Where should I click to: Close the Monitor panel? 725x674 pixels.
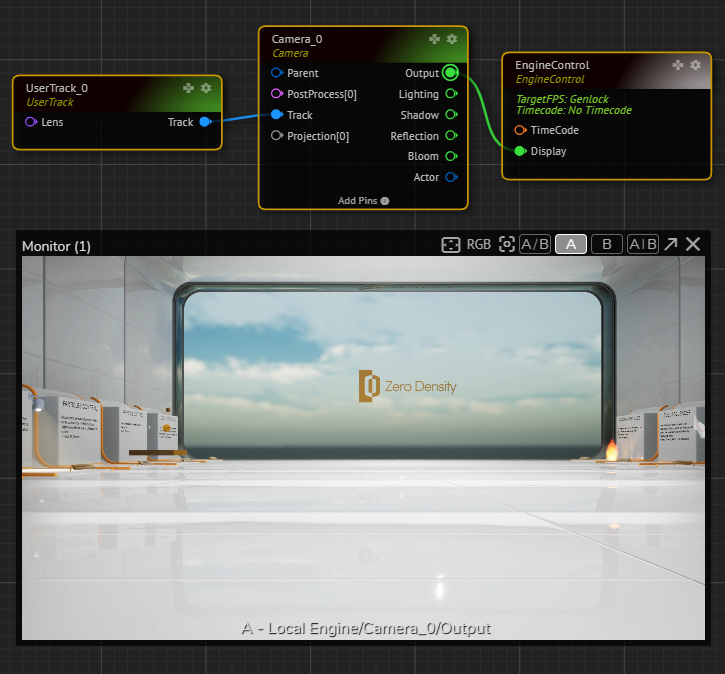[x=693, y=245]
